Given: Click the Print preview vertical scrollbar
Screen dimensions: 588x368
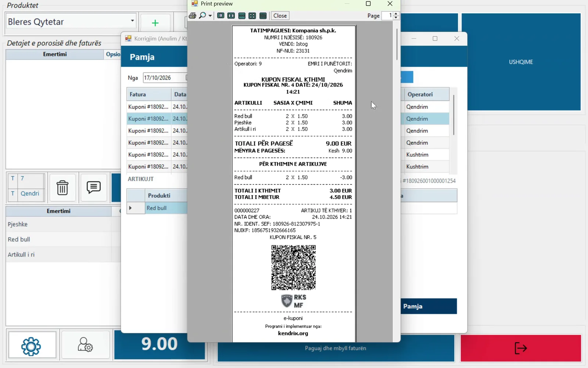Looking at the screenshot, I should click(x=397, y=44).
